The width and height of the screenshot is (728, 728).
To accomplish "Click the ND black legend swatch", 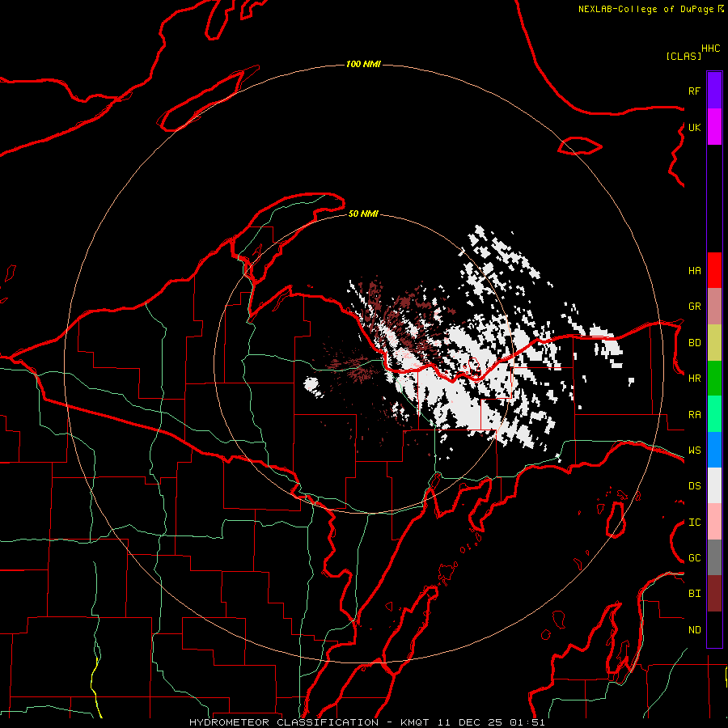I will pos(714,629).
